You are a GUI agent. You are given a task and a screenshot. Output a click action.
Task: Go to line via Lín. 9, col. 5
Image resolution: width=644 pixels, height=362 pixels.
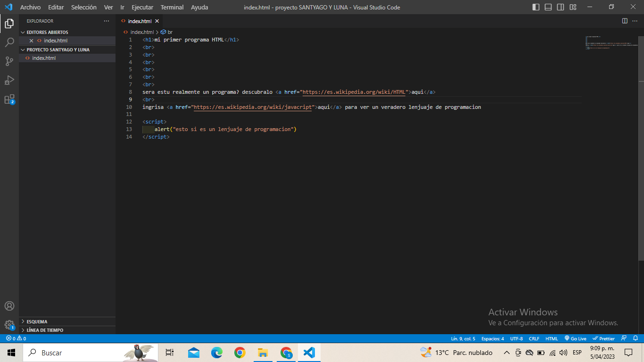(x=463, y=338)
